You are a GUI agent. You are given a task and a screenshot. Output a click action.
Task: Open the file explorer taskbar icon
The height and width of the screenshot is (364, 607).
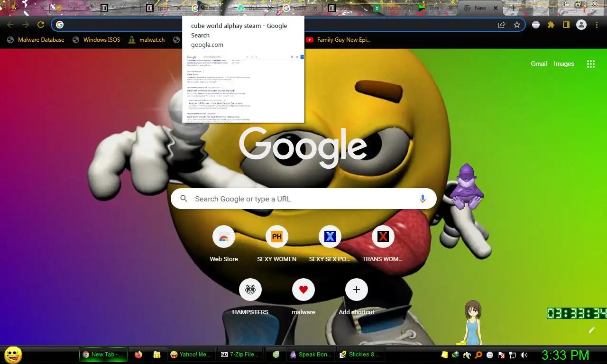pyautogui.click(x=156, y=355)
